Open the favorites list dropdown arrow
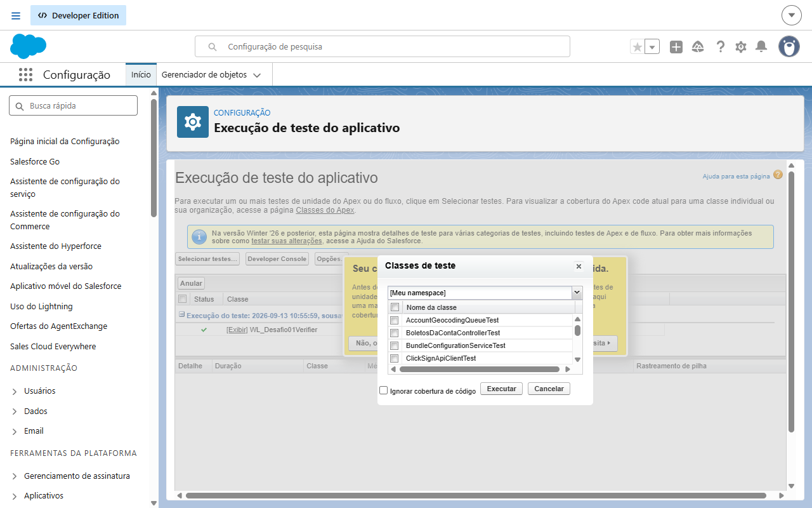Viewport: 812px width, 508px height. 652,47
